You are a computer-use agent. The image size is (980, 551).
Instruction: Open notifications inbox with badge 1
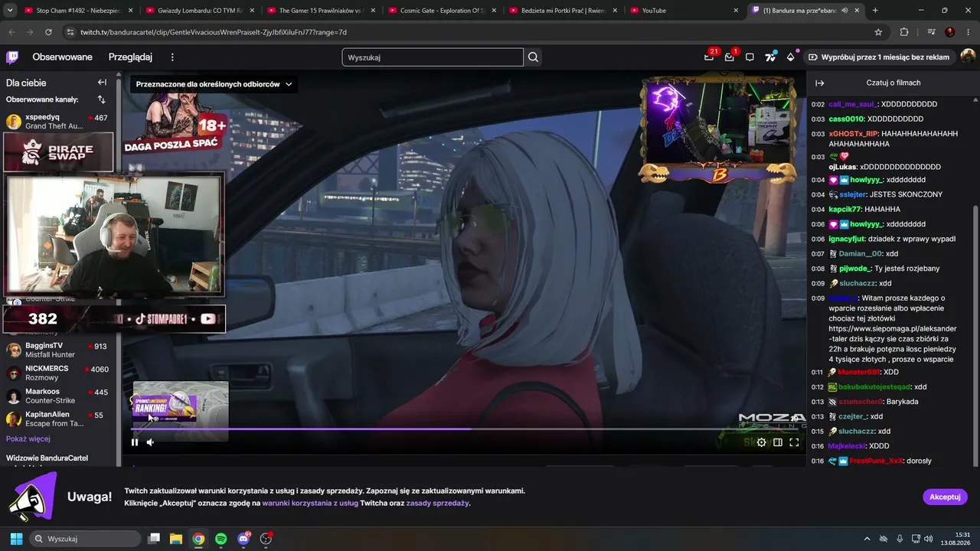point(730,57)
